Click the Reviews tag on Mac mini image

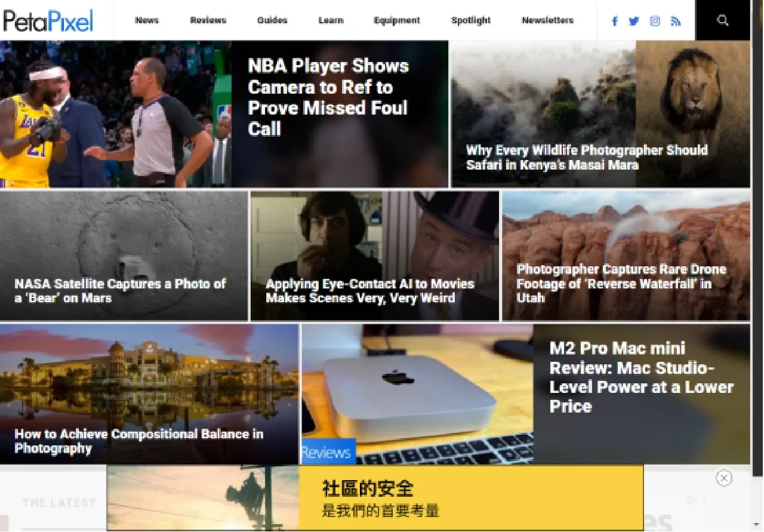coord(327,452)
